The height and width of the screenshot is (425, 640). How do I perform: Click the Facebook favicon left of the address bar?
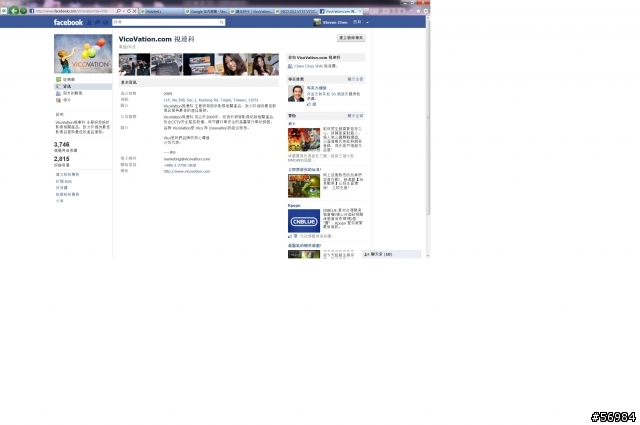31,11
